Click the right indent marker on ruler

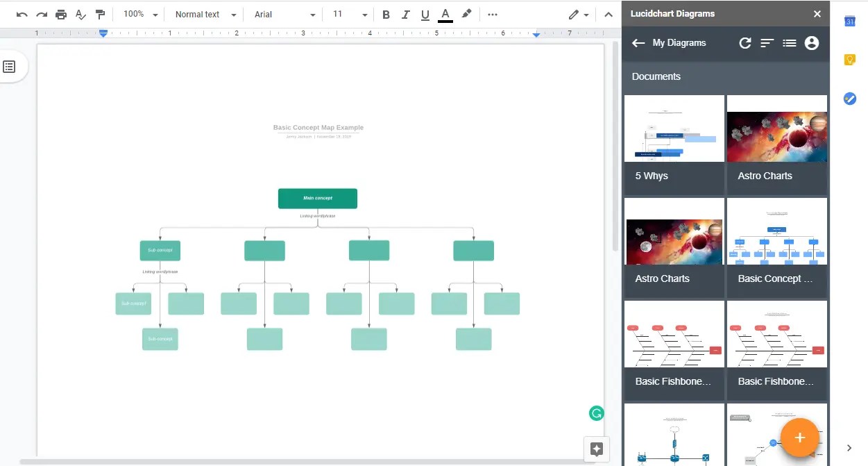tap(536, 33)
